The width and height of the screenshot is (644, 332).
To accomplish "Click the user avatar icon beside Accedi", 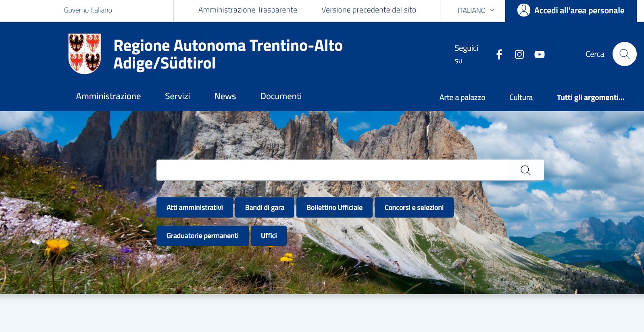I will click(x=524, y=10).
